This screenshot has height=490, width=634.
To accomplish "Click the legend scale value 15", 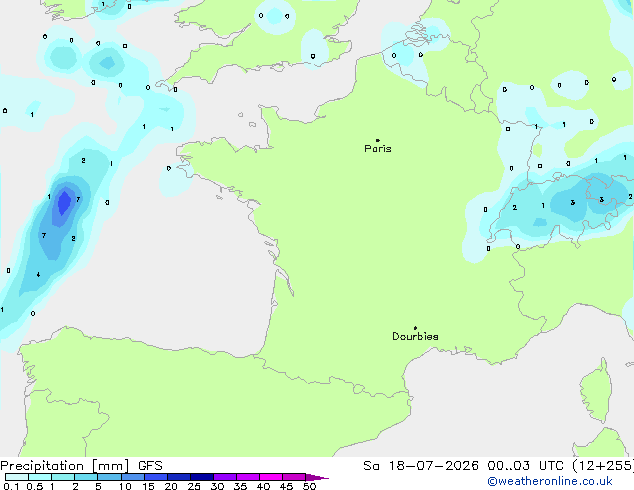I will [148, 486].
